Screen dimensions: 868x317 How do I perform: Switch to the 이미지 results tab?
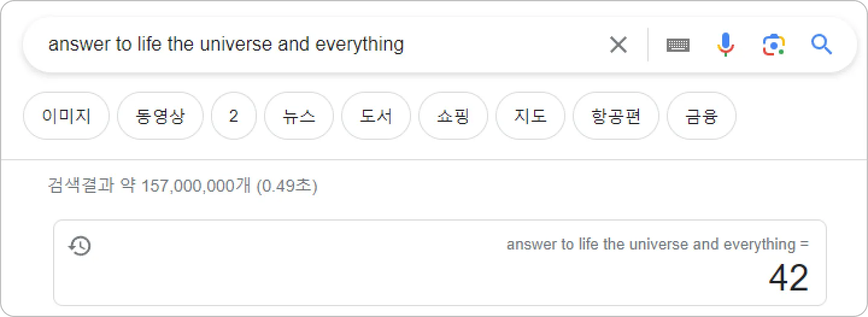pos(66,116)
